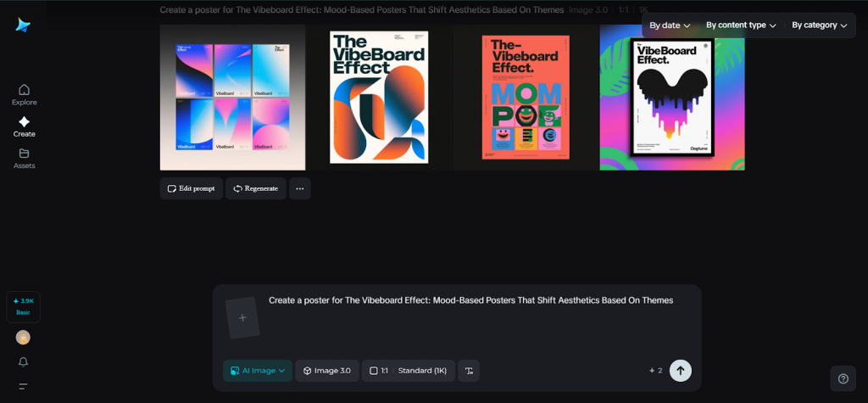Screen dimensions: 868x403
Task: Open the By content type dropdown
Action: click(x=741, y=25)
